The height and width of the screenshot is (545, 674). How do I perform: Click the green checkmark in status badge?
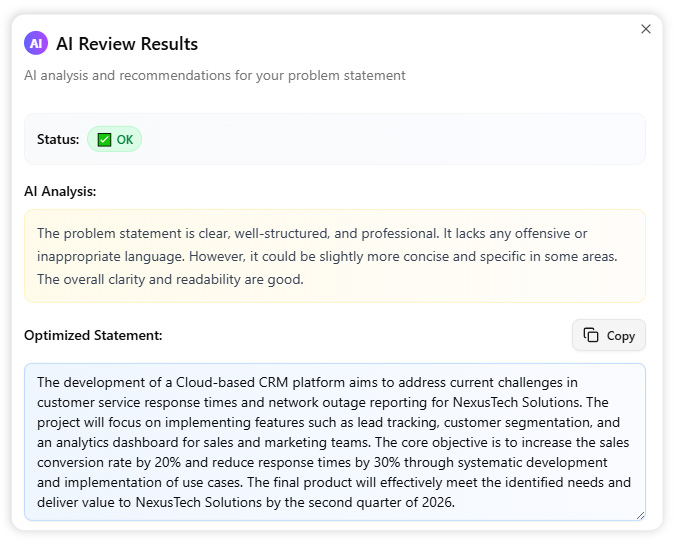click(104, 140)
